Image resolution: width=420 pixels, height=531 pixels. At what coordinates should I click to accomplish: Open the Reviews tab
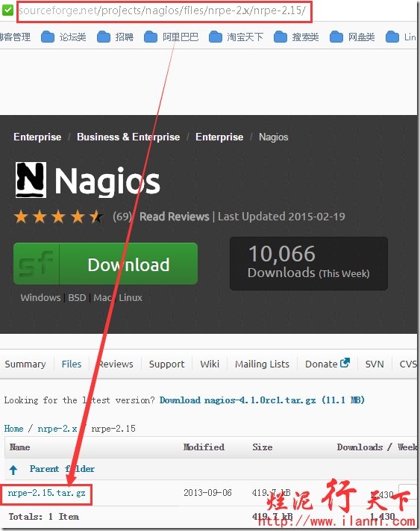click(116, 364)
